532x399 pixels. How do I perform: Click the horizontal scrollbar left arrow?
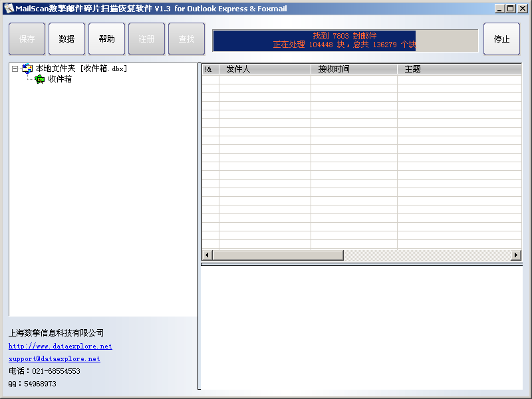point(207,255)
